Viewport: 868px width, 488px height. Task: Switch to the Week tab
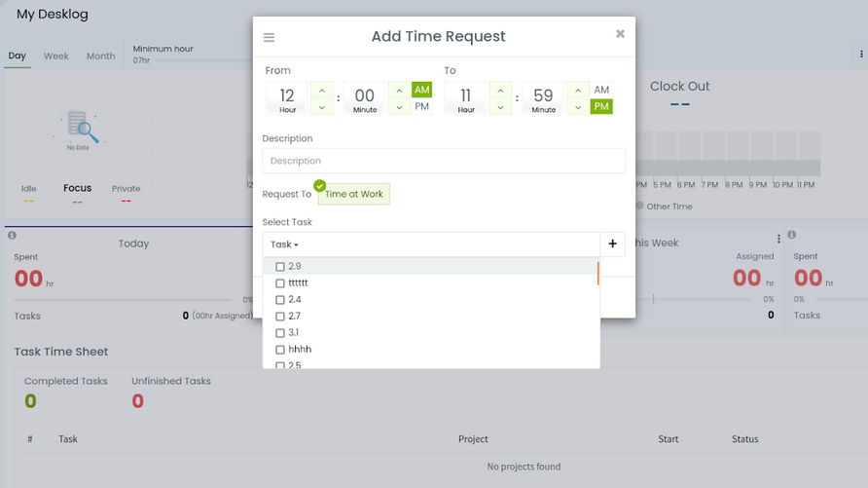point(56,56)
